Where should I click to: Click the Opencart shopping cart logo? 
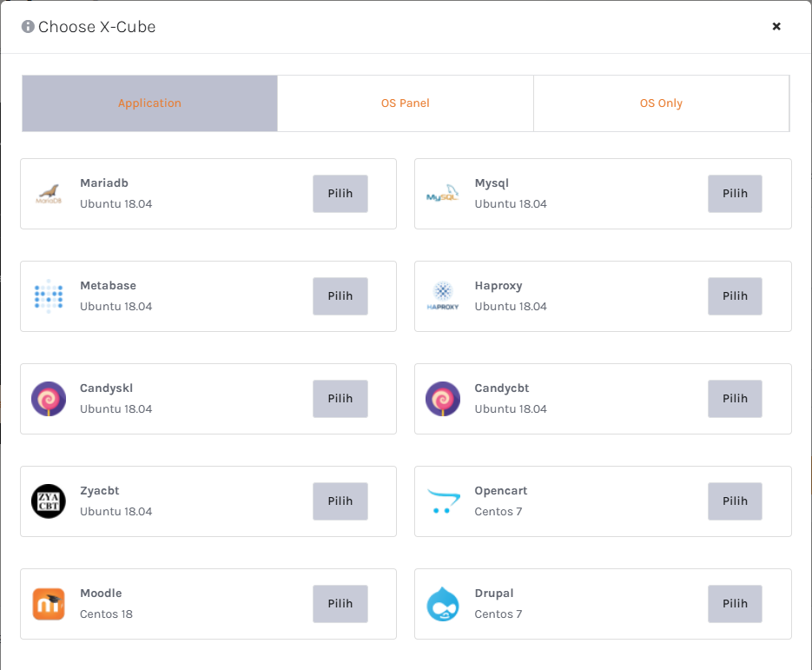click(444, 501)
